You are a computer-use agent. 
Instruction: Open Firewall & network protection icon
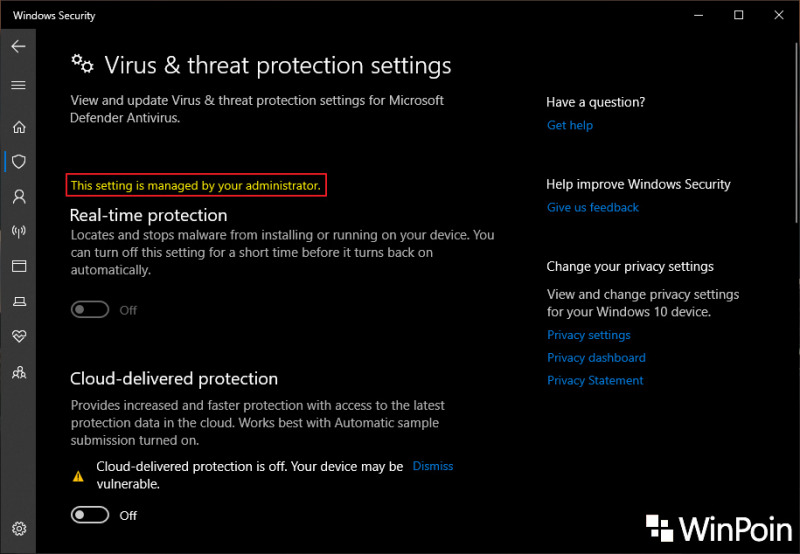pos(19,232)
